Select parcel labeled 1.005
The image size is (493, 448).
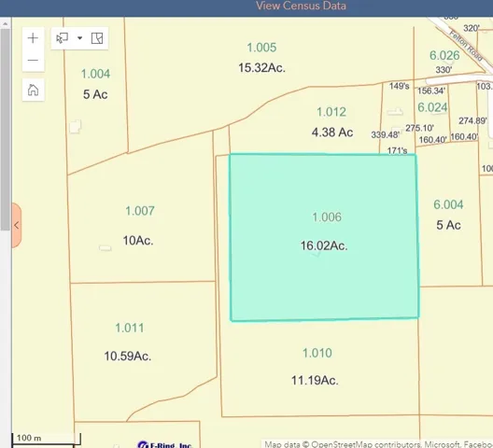[261, 48]
